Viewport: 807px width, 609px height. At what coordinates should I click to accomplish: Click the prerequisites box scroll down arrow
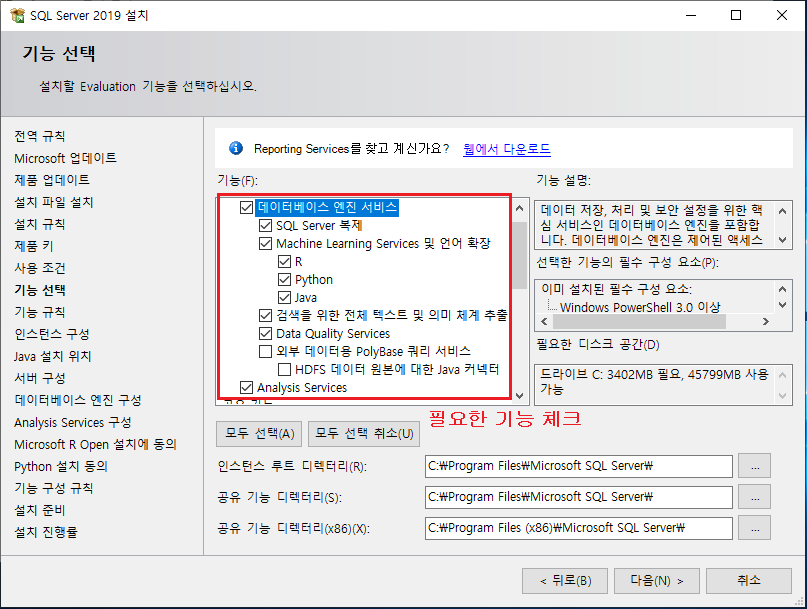point(782,305)
